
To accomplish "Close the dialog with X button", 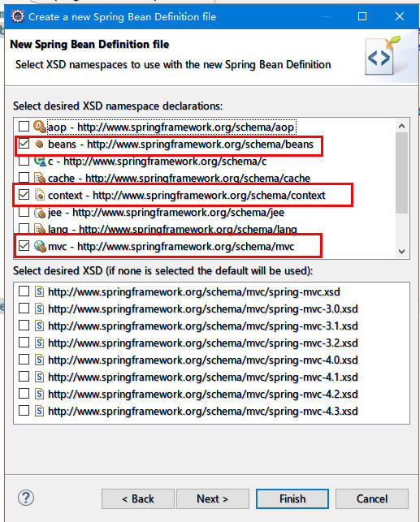I will tap(400, 16).
